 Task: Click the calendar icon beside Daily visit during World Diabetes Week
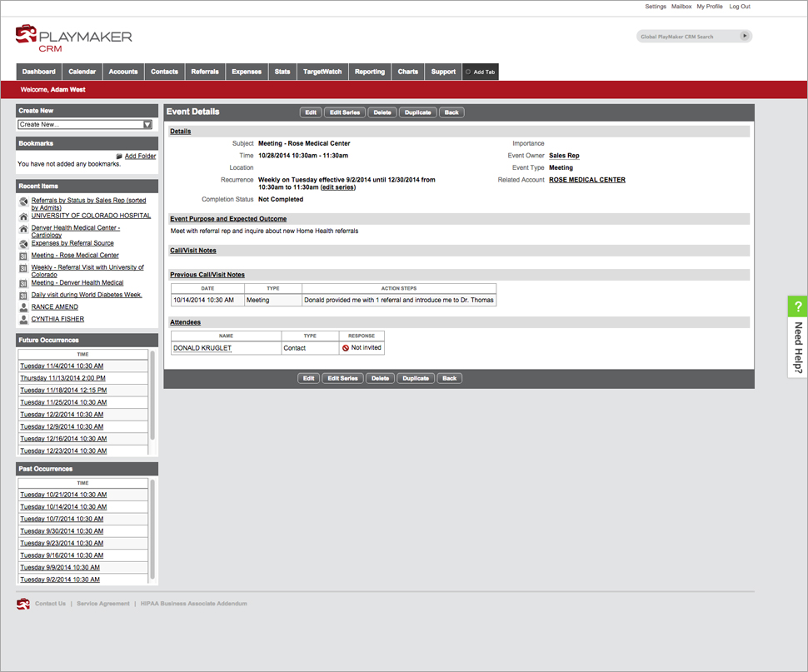(23, 296)
